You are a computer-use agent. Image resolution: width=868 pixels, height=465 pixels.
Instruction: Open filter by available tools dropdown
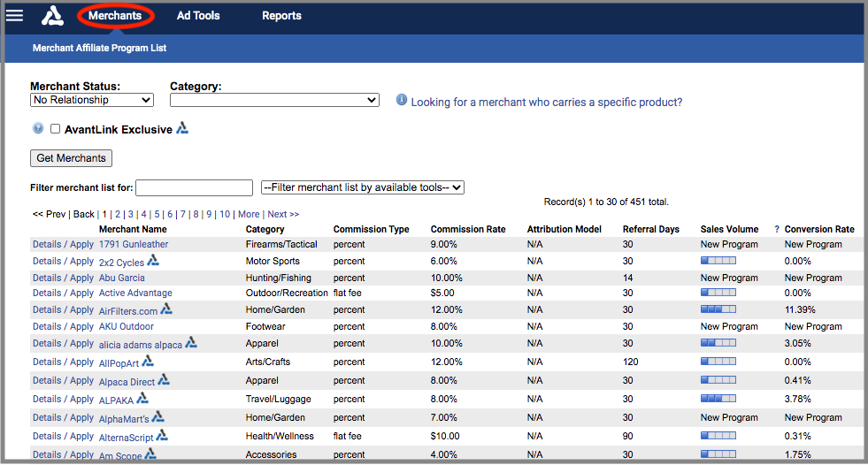point(363,187)
